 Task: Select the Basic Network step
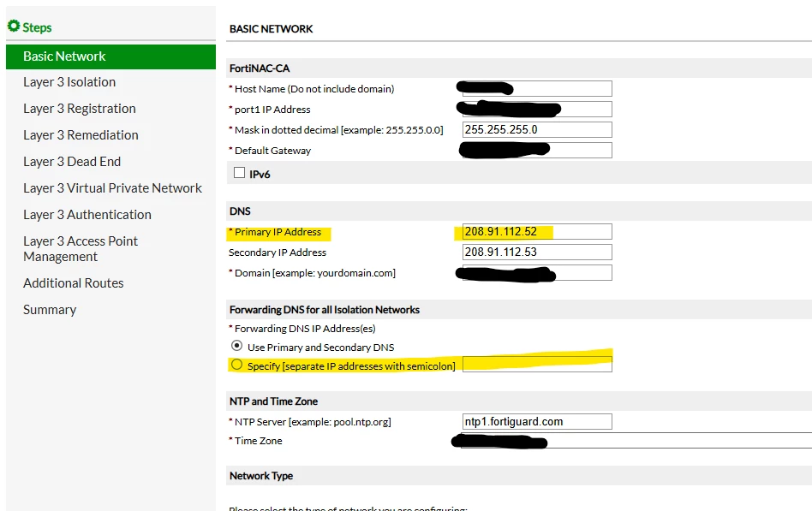tap(110, 56)
